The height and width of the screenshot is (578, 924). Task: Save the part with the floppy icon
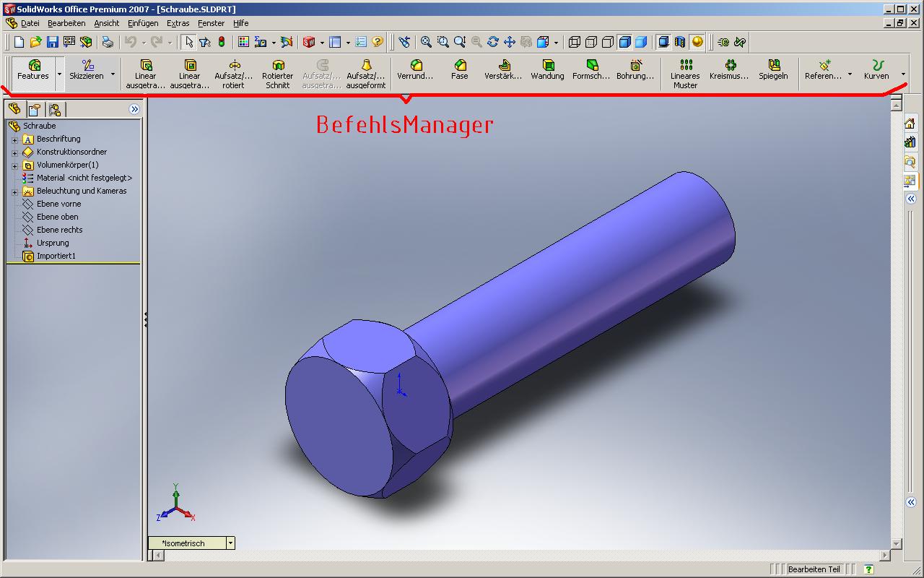pyautogui.click(x=52, y=42)
